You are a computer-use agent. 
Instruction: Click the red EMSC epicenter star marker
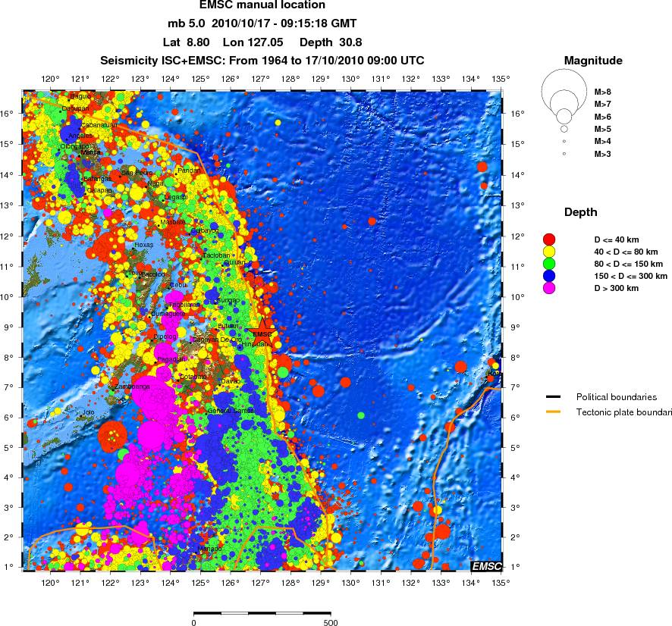point(262,333)
